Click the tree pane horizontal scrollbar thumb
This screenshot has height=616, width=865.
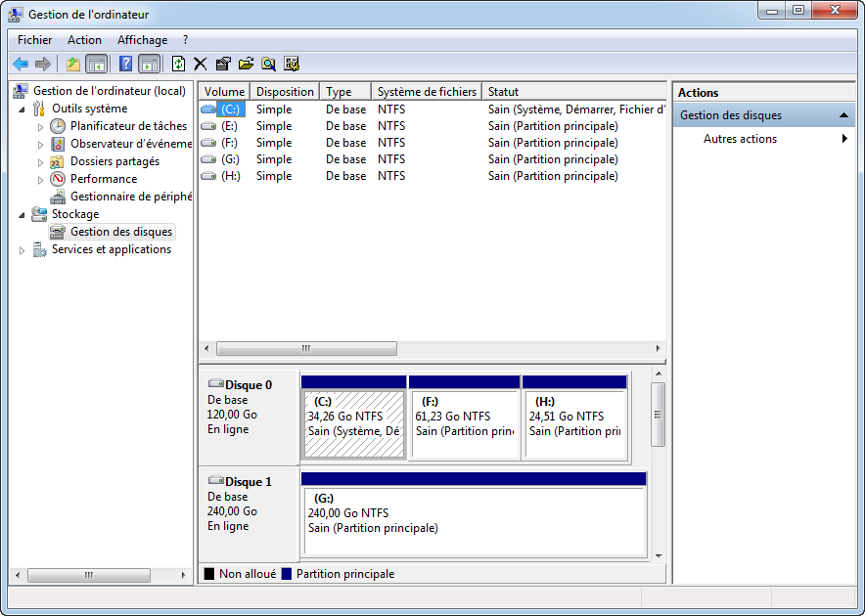pos(89,575)
